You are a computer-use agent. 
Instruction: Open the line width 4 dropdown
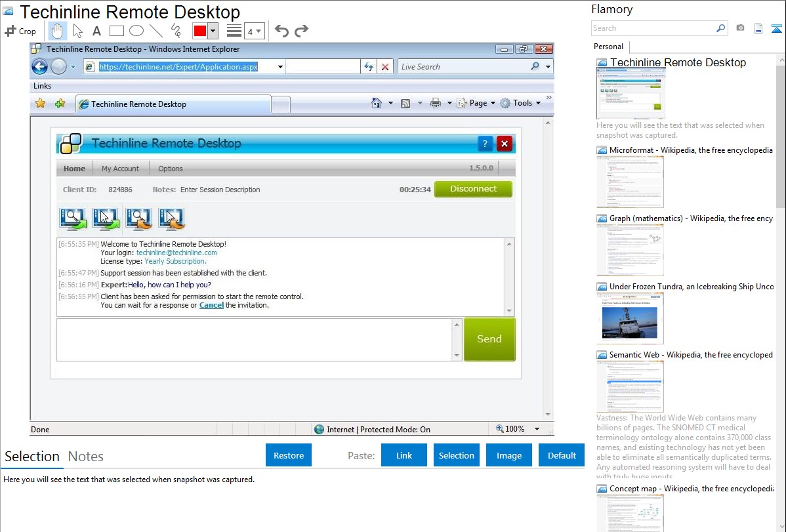[254, 31]
